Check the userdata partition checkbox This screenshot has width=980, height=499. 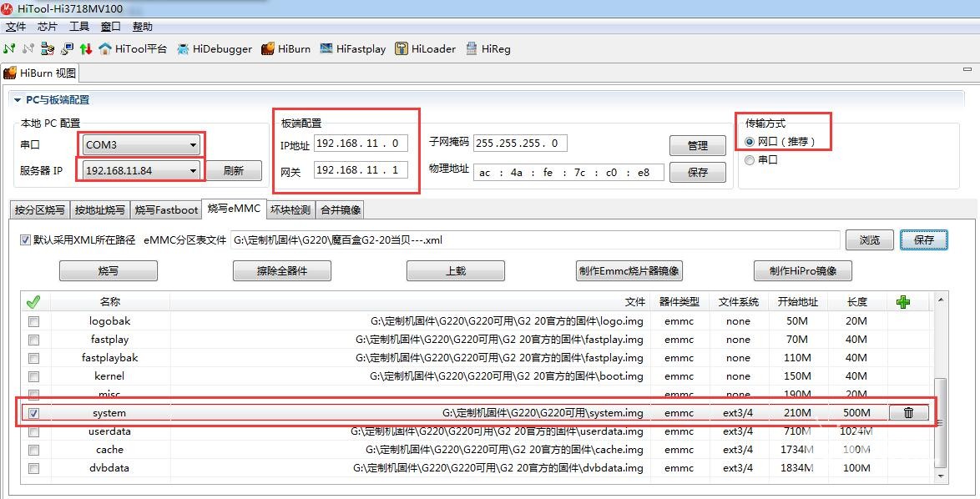pos(33,431)
